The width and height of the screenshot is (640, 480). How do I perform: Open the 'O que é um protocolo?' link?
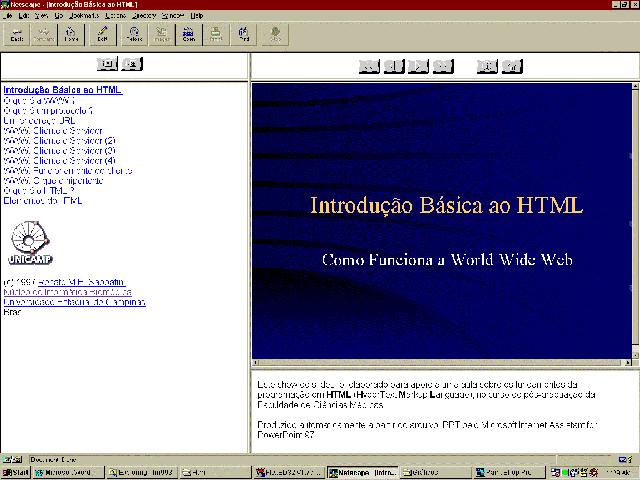pos(48,111)
